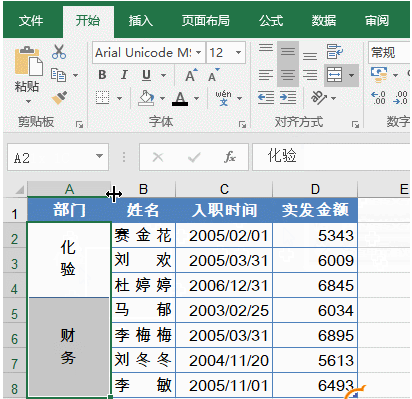Switch to the 公式 tab
Screen dimensions: 412x399
pos(271,21)
